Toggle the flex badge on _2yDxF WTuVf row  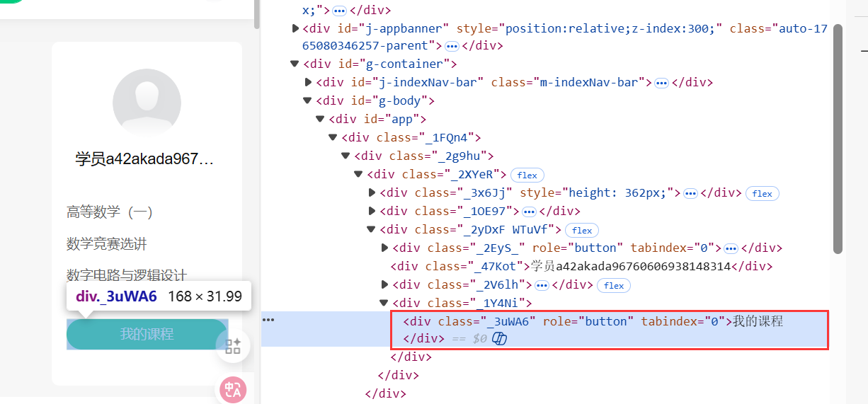click(x=582, y=230)
